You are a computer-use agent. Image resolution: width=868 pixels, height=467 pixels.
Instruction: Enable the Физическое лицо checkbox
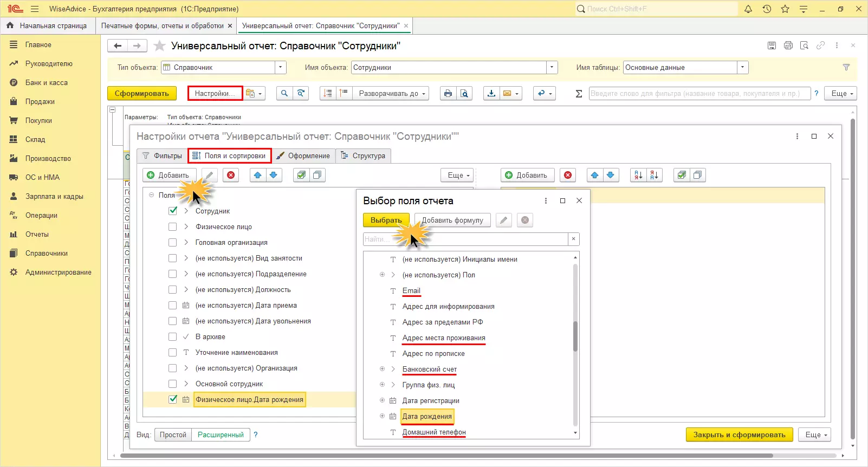(x=173, y=226)
